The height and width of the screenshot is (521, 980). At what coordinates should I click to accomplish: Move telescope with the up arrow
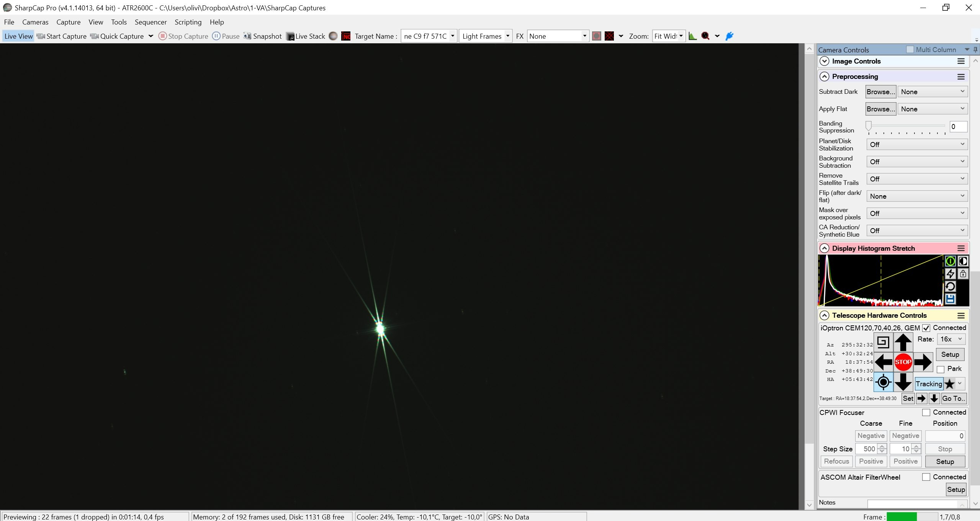(x=903, y=342)
